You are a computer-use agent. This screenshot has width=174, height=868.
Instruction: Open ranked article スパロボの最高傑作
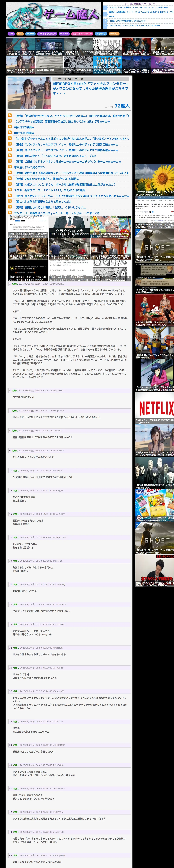point(127,21)
